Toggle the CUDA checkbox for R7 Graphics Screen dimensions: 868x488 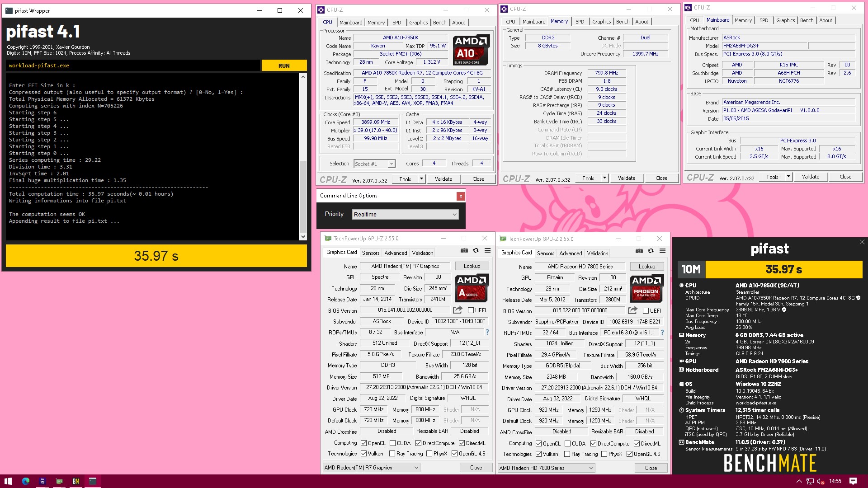[x=392, y=443]
